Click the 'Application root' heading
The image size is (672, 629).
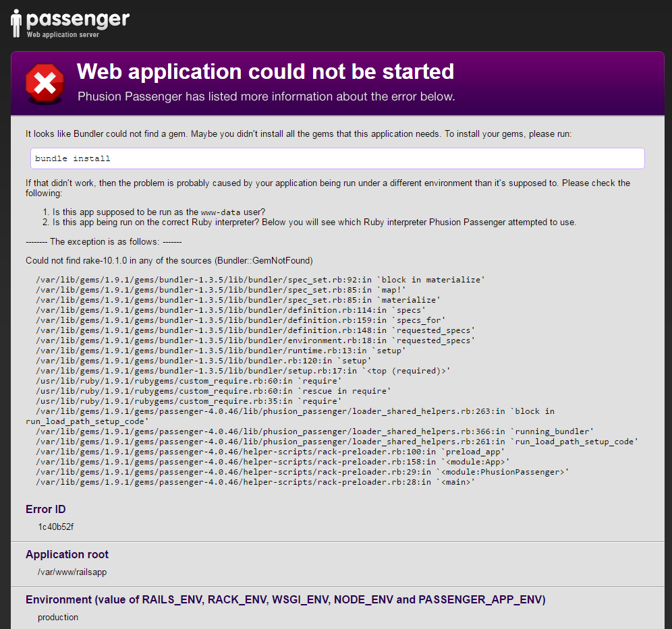pos(67,554)
